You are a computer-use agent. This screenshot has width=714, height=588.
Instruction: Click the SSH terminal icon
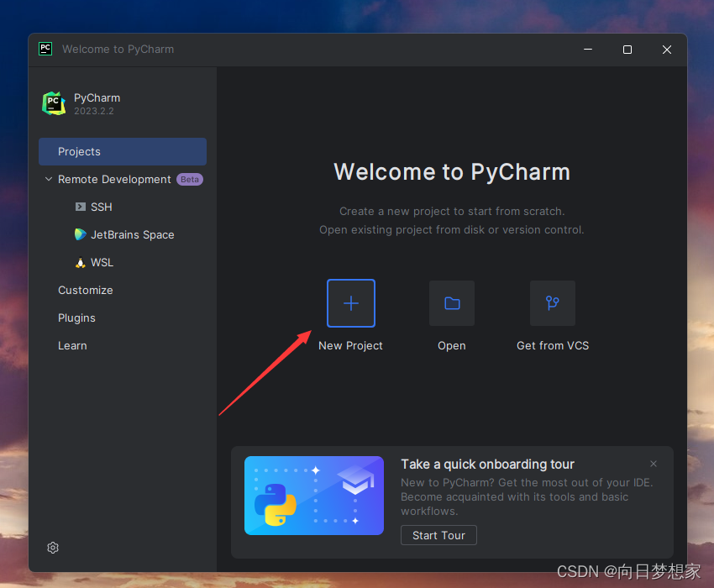[x=80, y=207]
